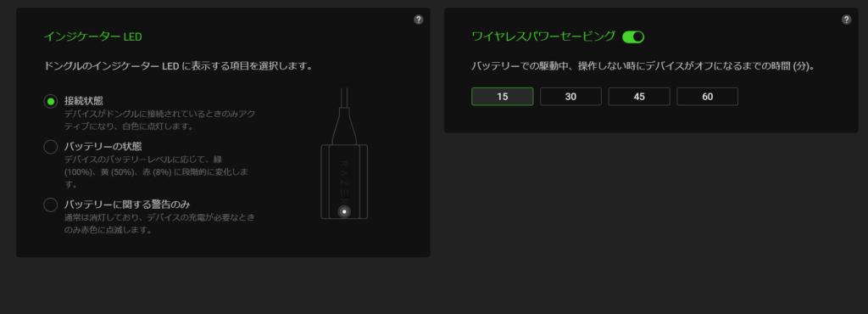868x314 pixels.
Task: Select the バッテリーに関する警告のみ radio button
Action: pyautogui.click(x=50, y=205)
